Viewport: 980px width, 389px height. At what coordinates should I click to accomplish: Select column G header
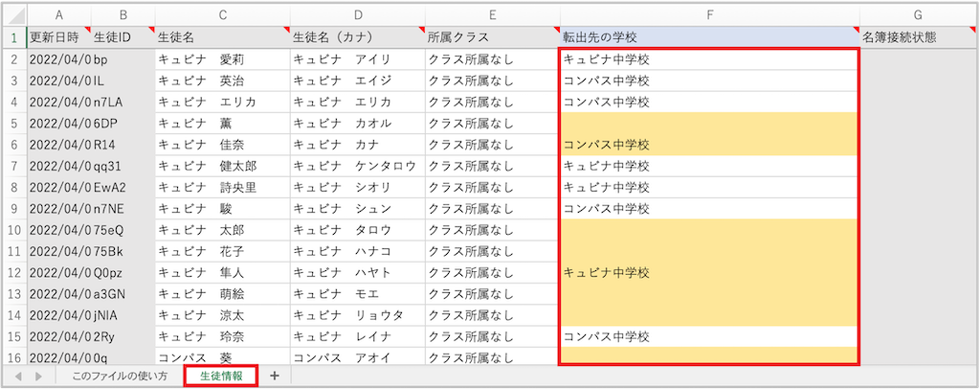point(918,15)
